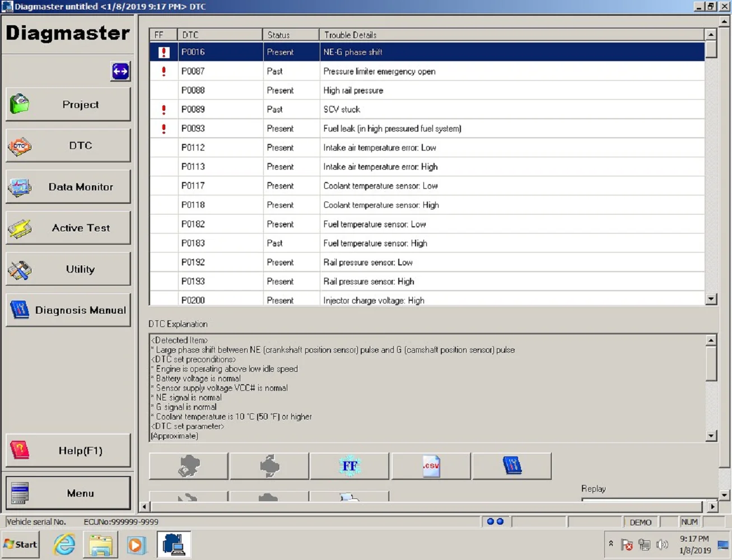Click the two blue connection dots in the status bar
The image size is (732, 560).
[495, 521]
